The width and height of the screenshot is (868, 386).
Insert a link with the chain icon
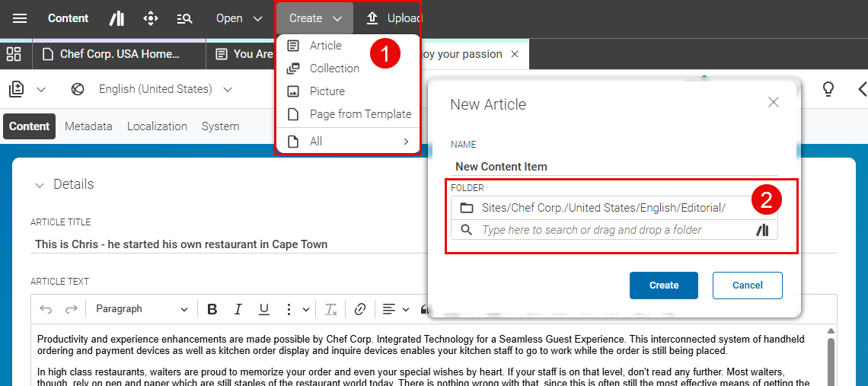pyautogui.click(x=360, y=309)
